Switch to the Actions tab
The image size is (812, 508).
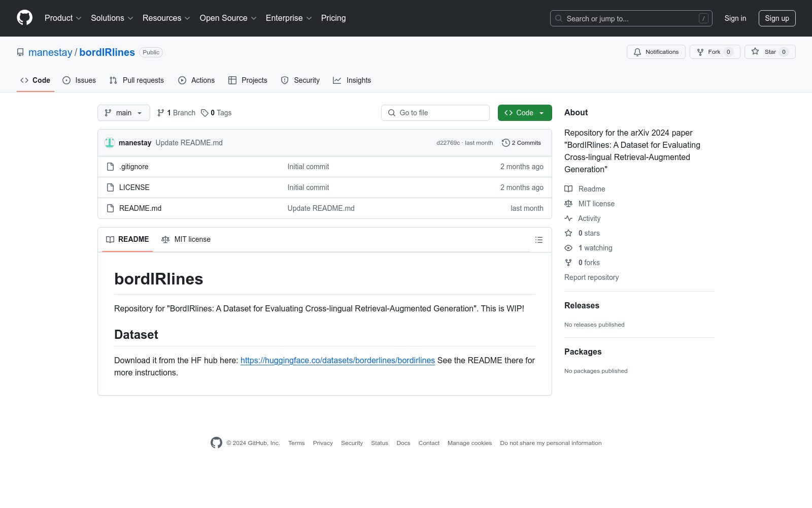(196, 80)
